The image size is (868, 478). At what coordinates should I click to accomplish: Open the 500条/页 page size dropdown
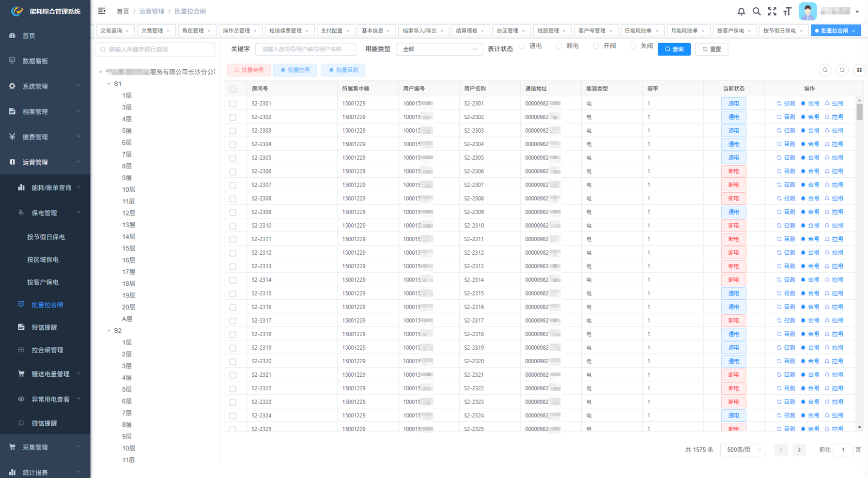tap(743, 450)
